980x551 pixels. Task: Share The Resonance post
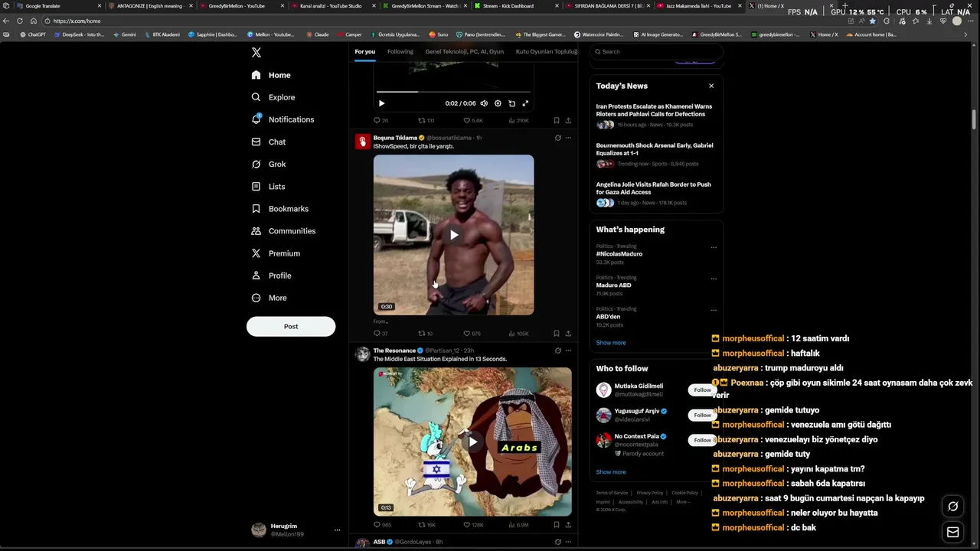(568, 525)
